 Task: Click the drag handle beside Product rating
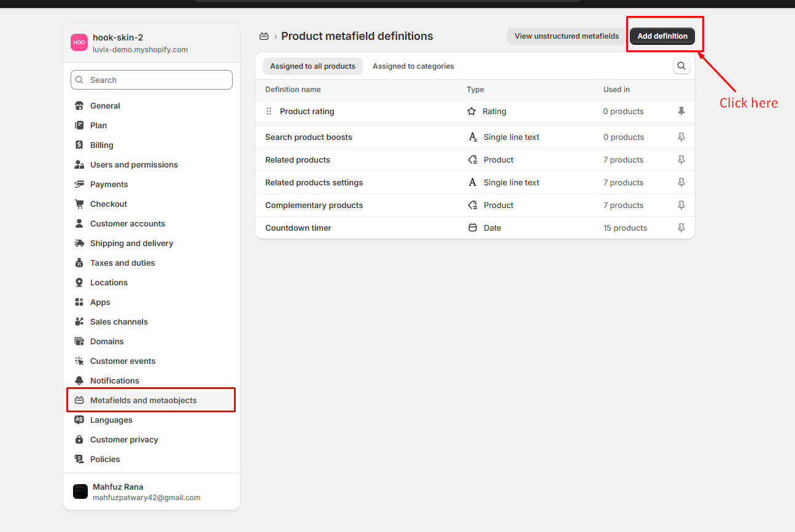[x=269, y=111]
